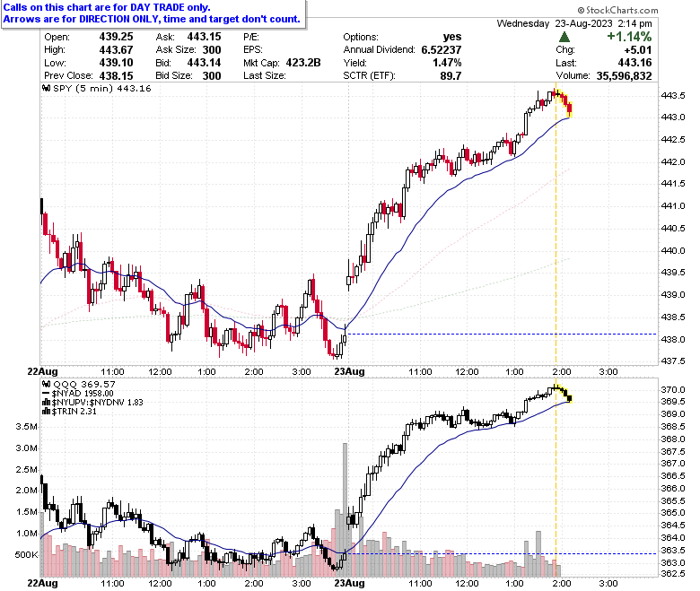
Task: Click the Bid value 443.14
Action: coord(204,63)
